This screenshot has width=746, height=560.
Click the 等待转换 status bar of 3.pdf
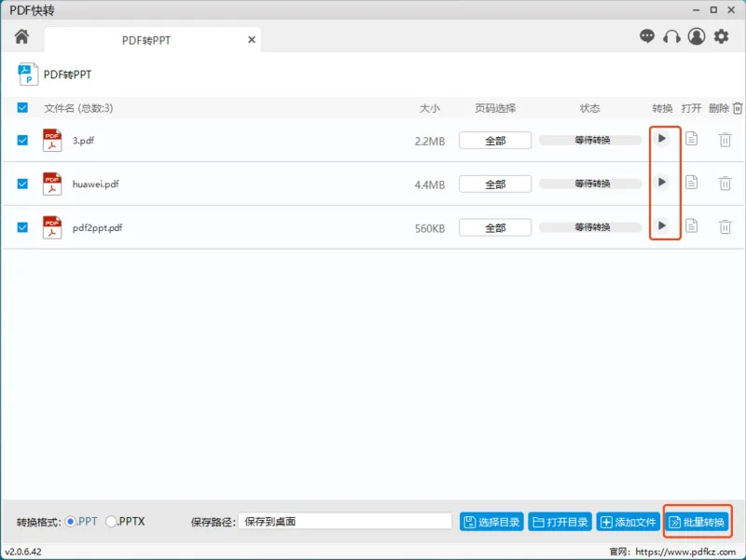coord(590,141)
